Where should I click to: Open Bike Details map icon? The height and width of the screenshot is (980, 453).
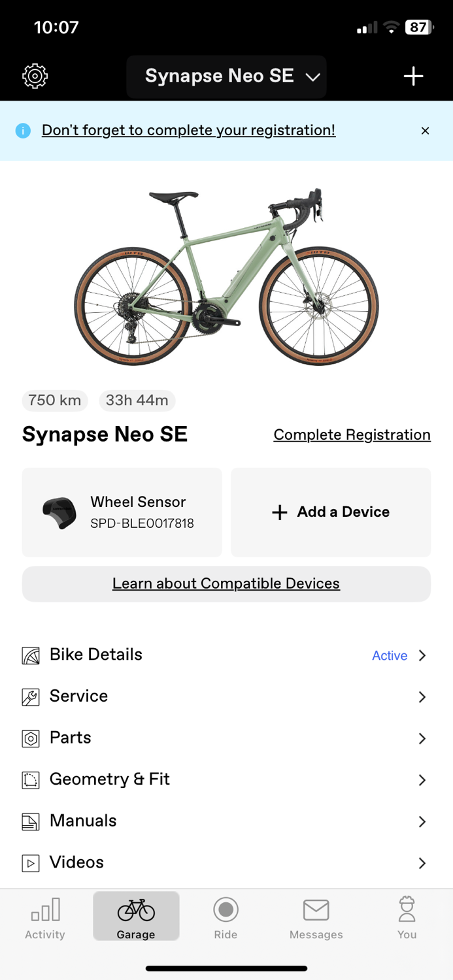tap(30, 655)
